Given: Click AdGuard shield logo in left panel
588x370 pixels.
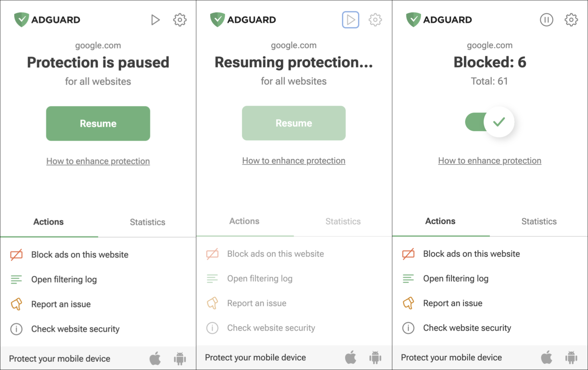Looking at the screenshot, I should tap(21, 20).
